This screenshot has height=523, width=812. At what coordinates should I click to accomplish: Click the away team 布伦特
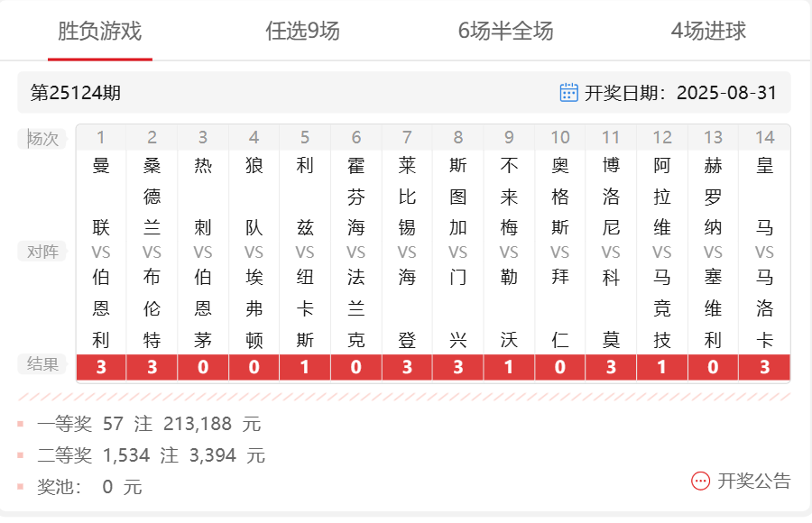[152, 308]
